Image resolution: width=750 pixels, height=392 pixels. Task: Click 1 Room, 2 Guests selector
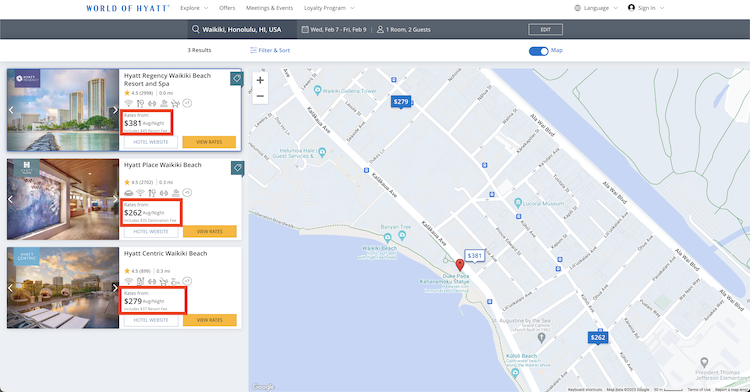click(x=408, y=30)
